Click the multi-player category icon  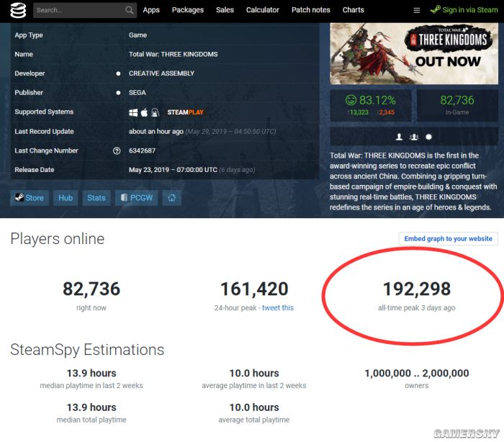[x=414, y=137]
